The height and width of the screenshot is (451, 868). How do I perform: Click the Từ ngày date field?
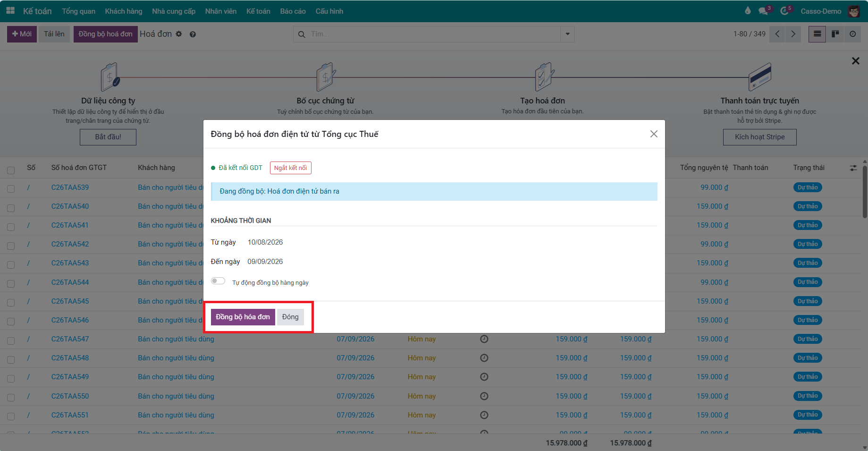tap(265, 242)
